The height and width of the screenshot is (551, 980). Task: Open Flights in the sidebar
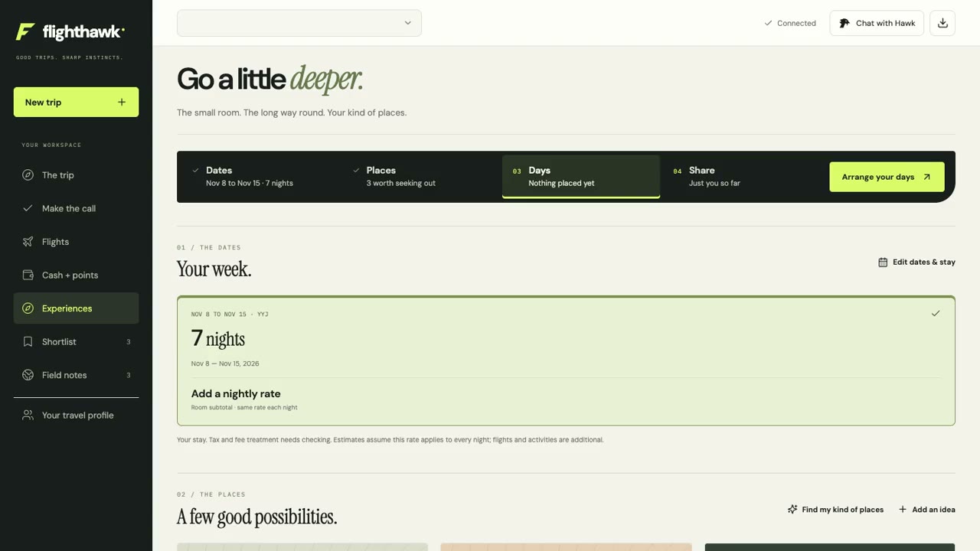(76, 242)
